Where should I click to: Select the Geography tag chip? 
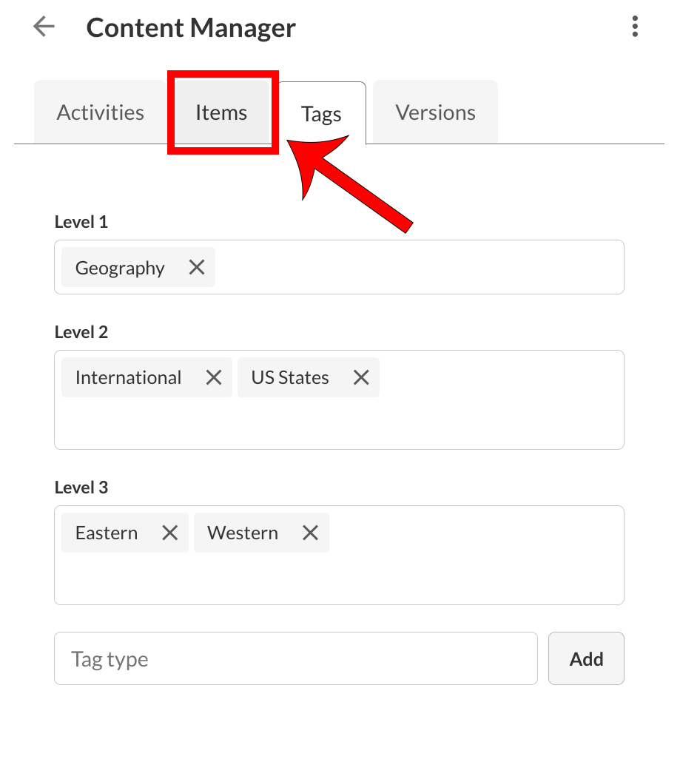coord(119,267)
